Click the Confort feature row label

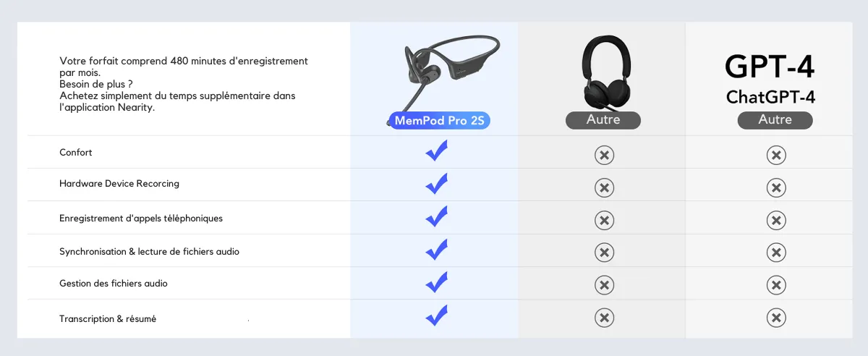(x=76, y=153)
